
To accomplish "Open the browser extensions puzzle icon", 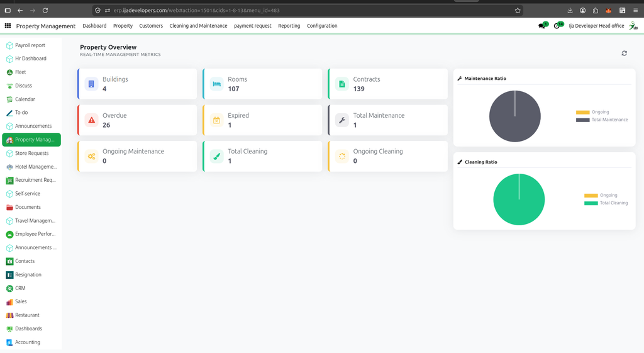I will 596,10.
